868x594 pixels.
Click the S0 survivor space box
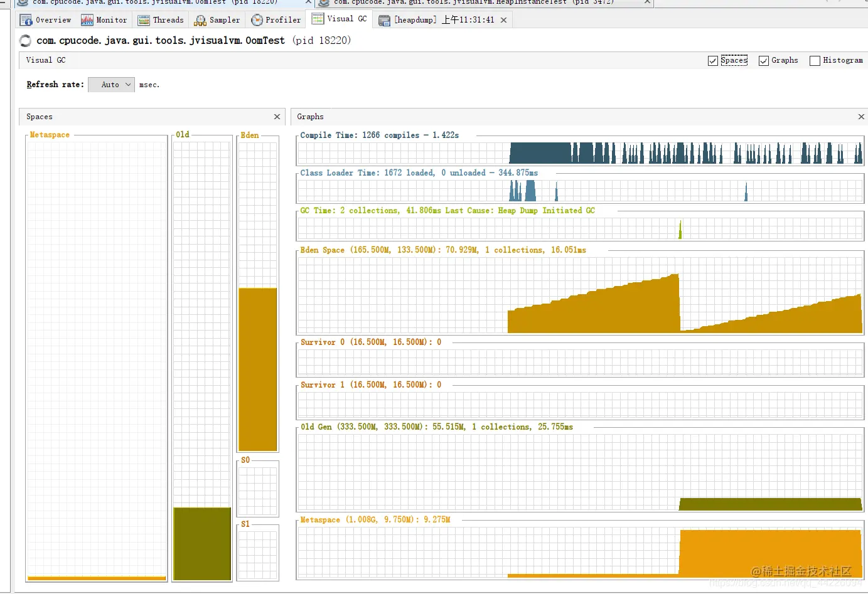point(257,491)
